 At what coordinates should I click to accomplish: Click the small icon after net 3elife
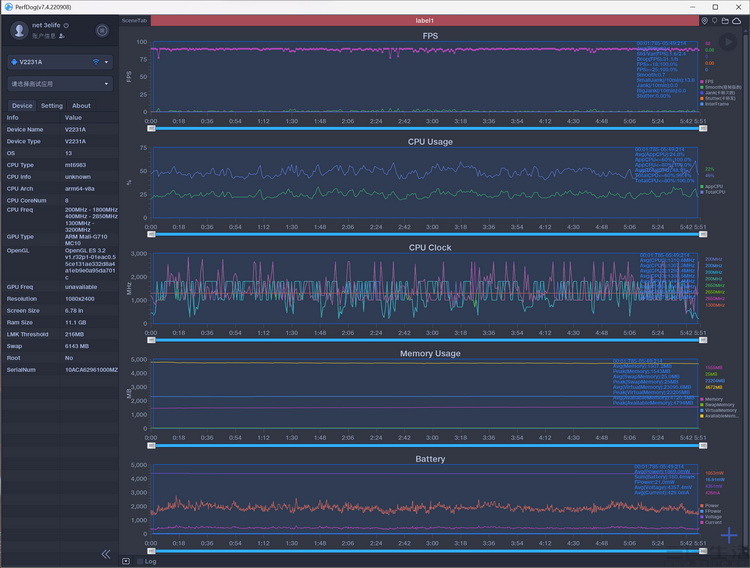[x=66, y=25]
